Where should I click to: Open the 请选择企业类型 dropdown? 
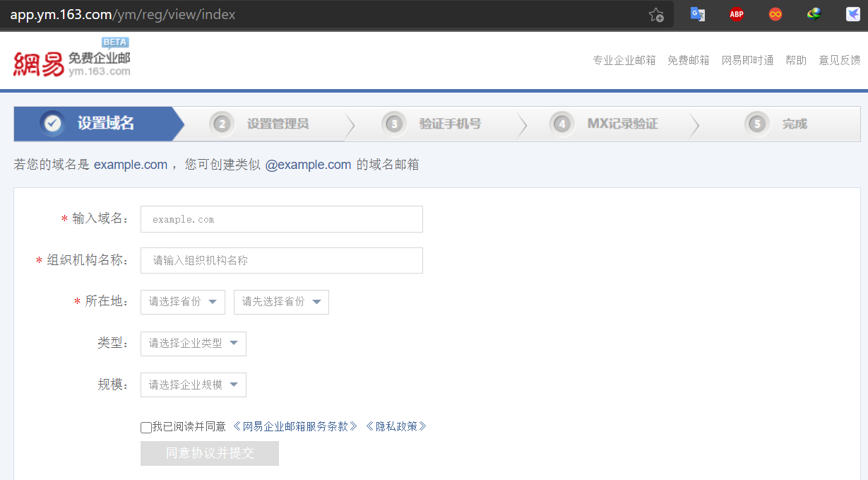[x=193, y=344]
